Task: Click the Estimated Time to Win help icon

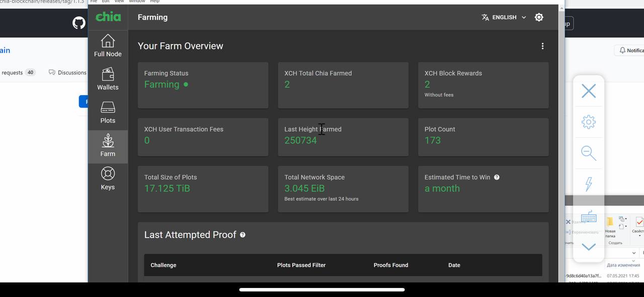Action: pos(497,177)
